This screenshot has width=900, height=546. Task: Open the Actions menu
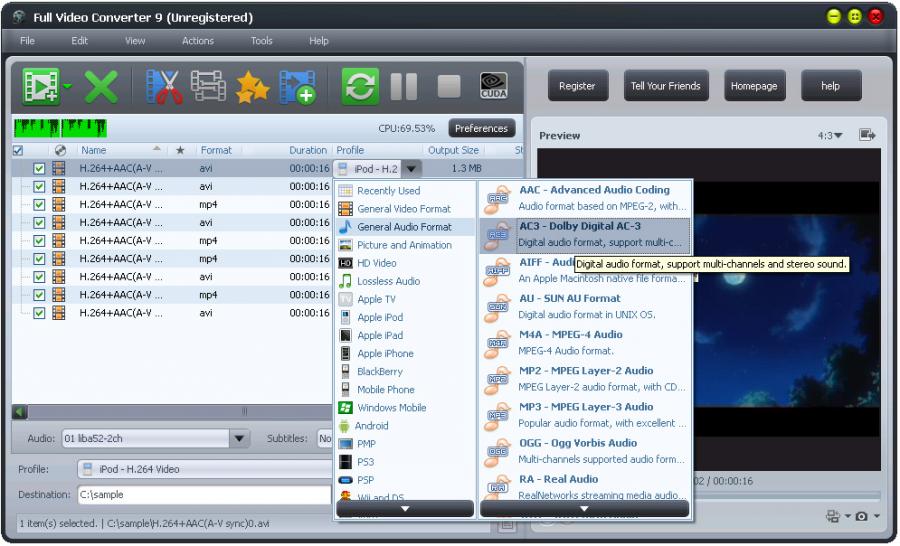click(197, 41)
